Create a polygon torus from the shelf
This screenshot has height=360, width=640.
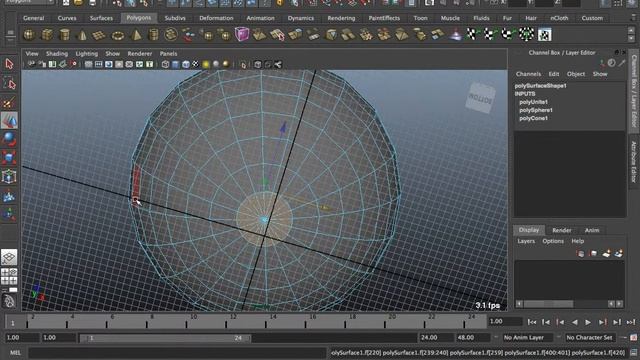tap(118, 36)
